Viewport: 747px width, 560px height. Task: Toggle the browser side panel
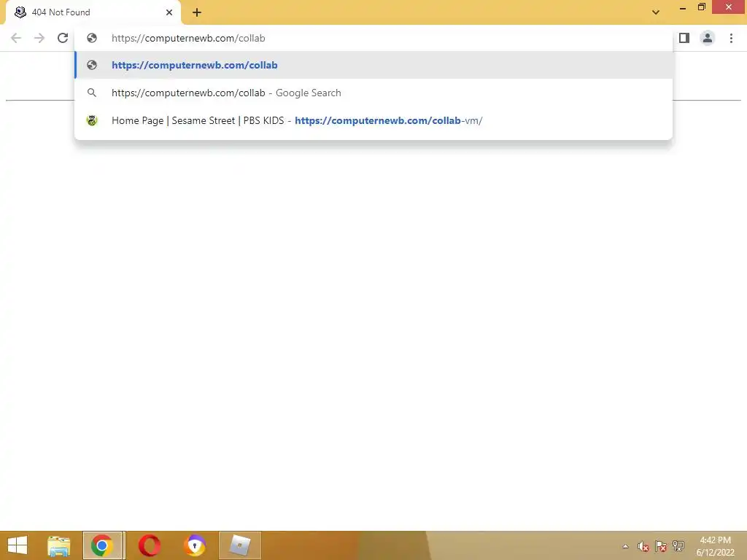pyautogui.click(x=684, y=38)
